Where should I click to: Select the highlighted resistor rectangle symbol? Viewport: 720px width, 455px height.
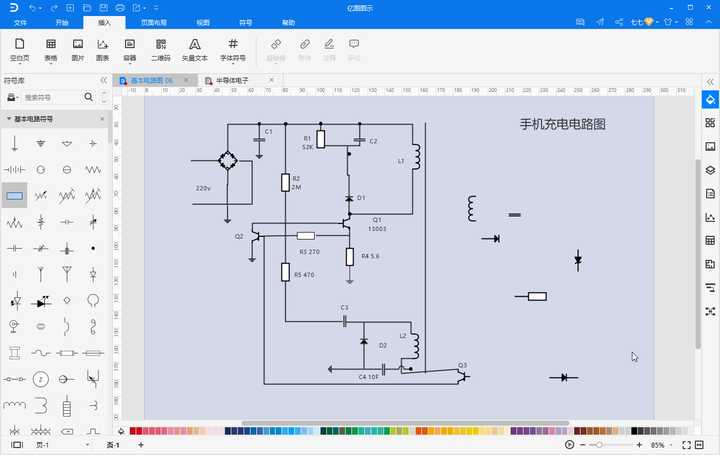click(14, 196)
